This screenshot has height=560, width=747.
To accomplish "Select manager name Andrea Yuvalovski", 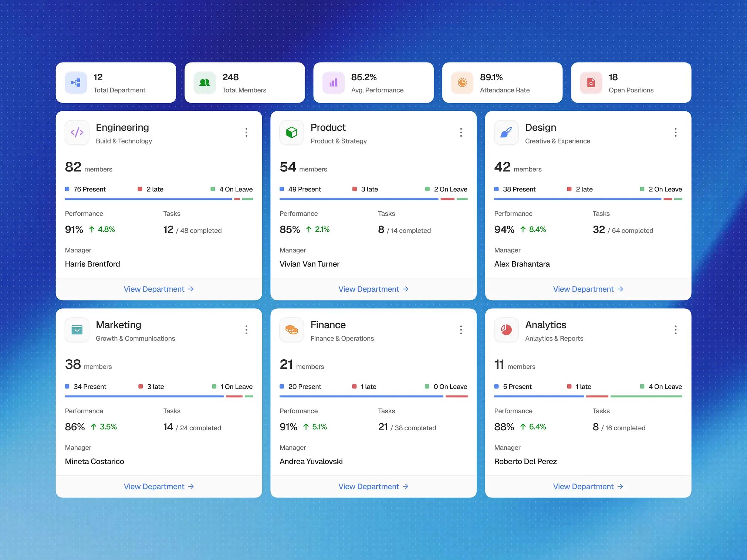I will (x=311, y=461).
